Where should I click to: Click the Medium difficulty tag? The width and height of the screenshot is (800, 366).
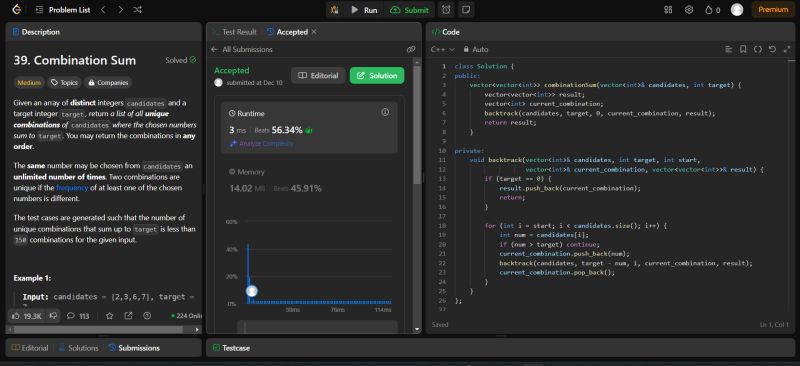(29, 82)
